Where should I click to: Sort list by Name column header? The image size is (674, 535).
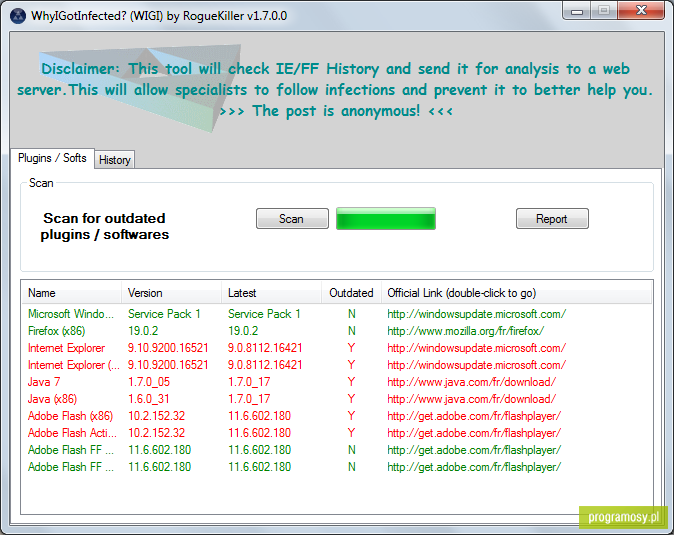pyautogui.click(x=72, y=293)
